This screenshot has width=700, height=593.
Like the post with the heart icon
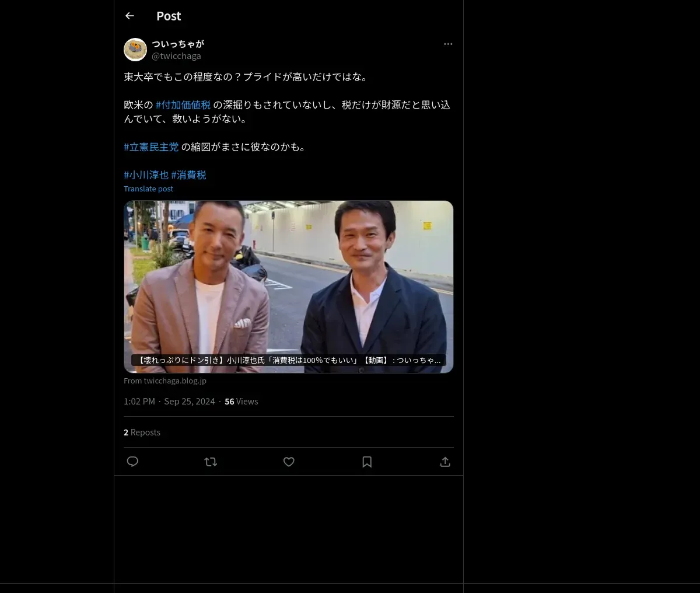289,462
